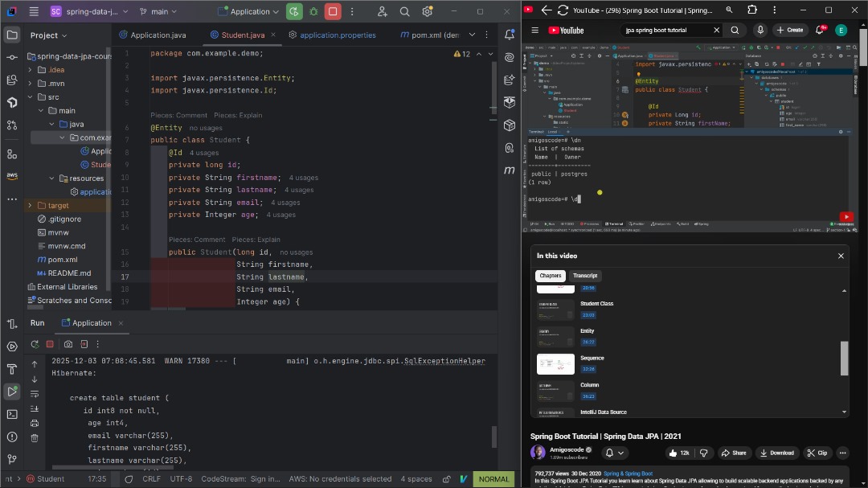Open AWS Toolkit tool window
This screenshot has width=868, height=488.
click(11, 175)
